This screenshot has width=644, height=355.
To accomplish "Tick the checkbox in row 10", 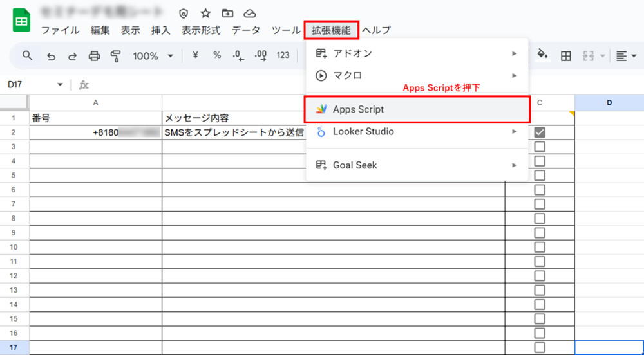I will [x=540, y=247].
